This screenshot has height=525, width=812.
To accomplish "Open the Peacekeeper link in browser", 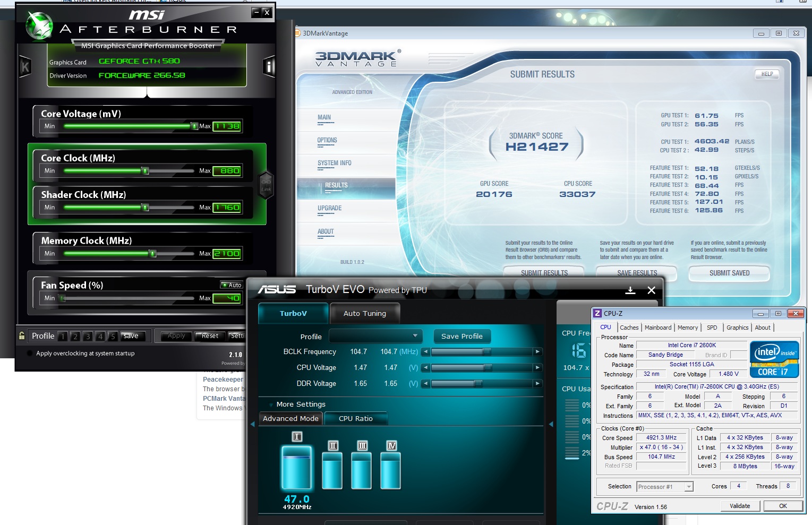I will click(223, 380).
